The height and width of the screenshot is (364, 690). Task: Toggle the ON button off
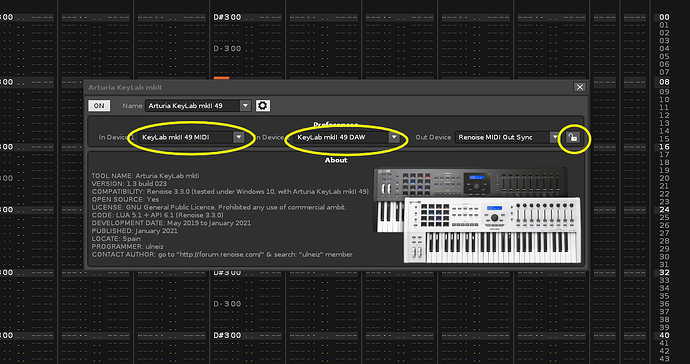click(x=99, y=106)
